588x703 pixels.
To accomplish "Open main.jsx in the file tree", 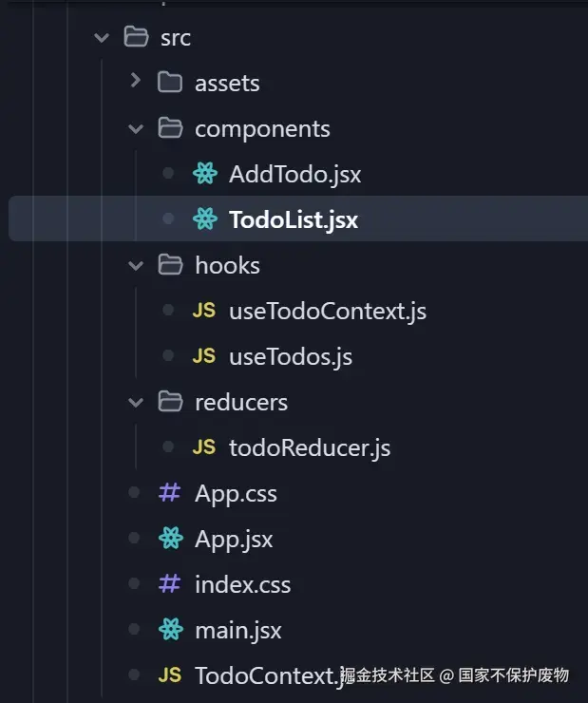I will pos(237,630).
